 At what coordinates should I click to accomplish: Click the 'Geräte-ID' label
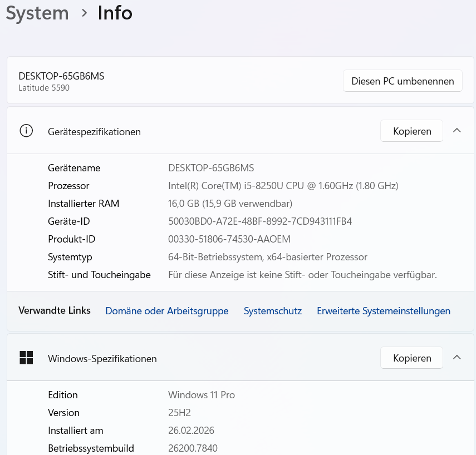tap(69, 221)
